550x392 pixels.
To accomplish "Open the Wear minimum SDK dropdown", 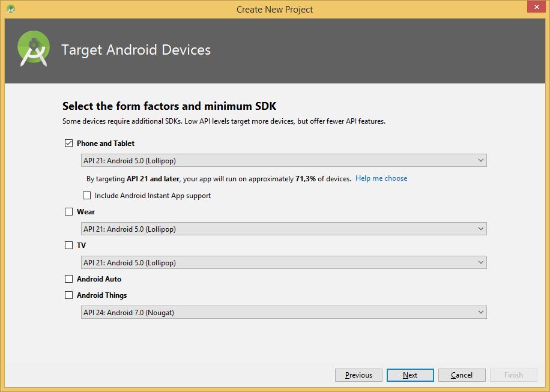I will click(284, 229).
